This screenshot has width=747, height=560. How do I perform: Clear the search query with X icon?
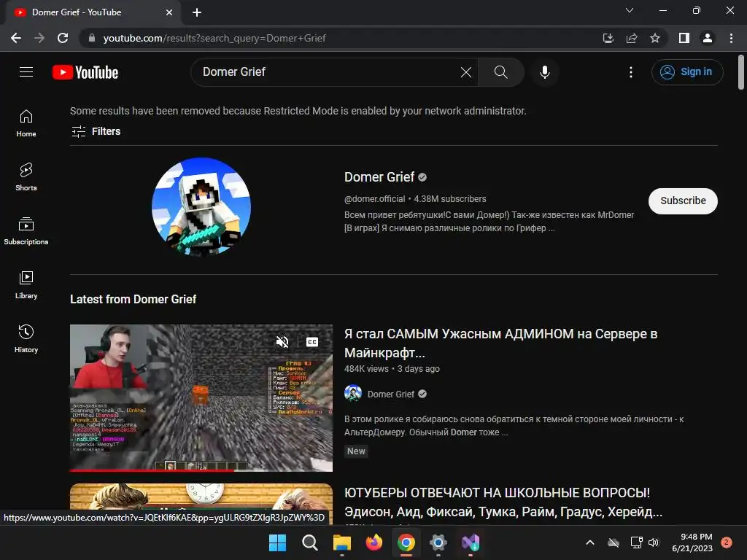[466, 72]
